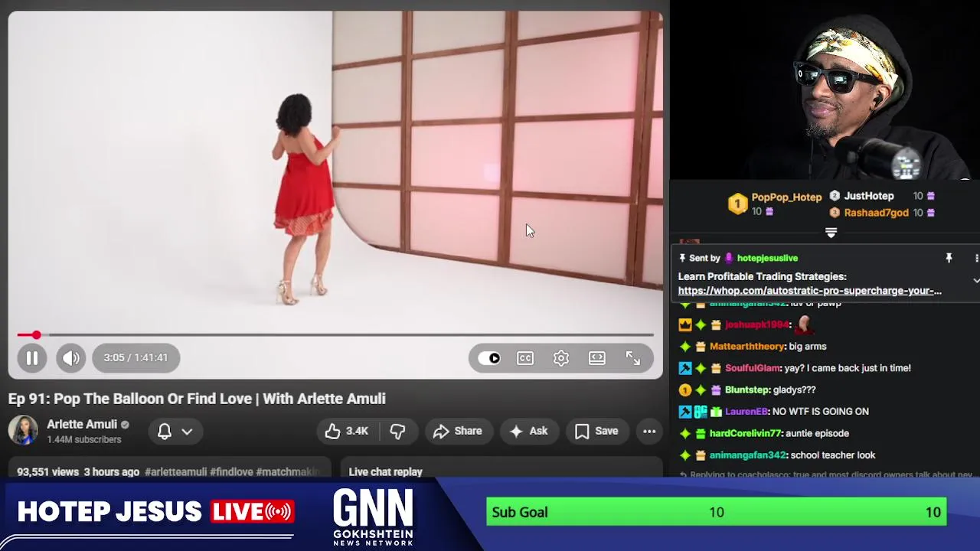The width and height of the screenshot is (980, 551).
Task: Click the #findlove hashtag
Action: point(231,472)
